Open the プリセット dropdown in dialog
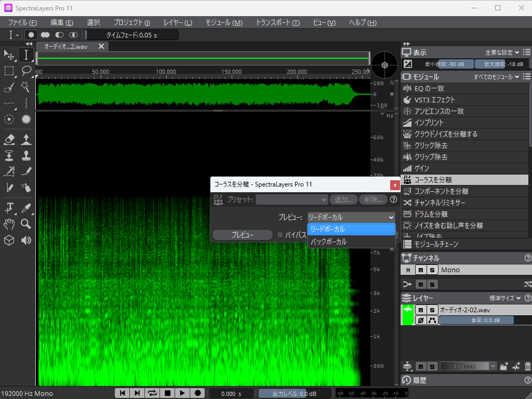Viewport: 532px width, 399px height. pos(291,199)
